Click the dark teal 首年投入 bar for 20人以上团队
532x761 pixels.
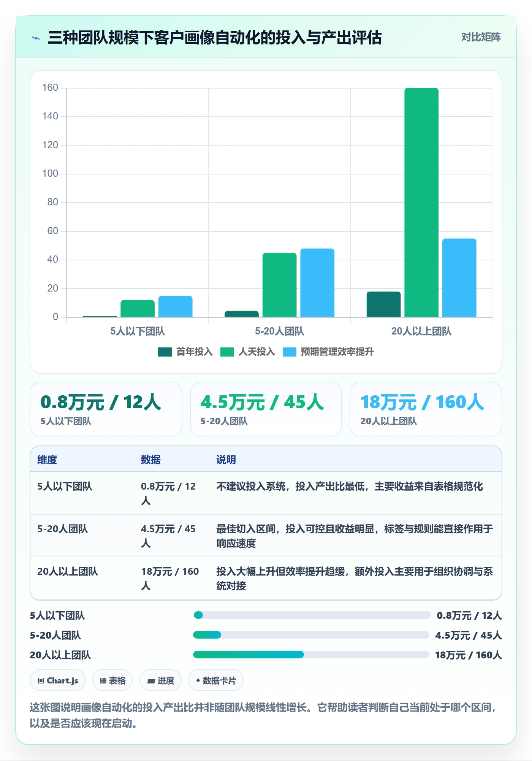(x=383, y=304)
